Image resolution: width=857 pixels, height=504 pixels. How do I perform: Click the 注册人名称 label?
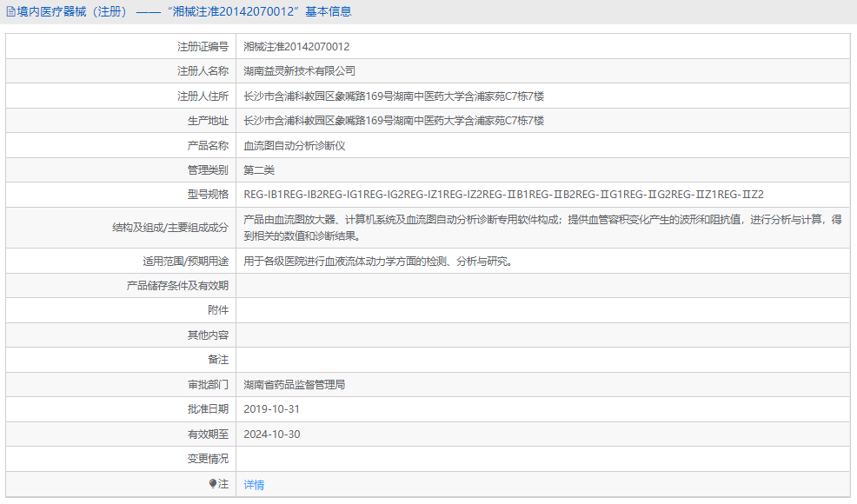point(203,71)
